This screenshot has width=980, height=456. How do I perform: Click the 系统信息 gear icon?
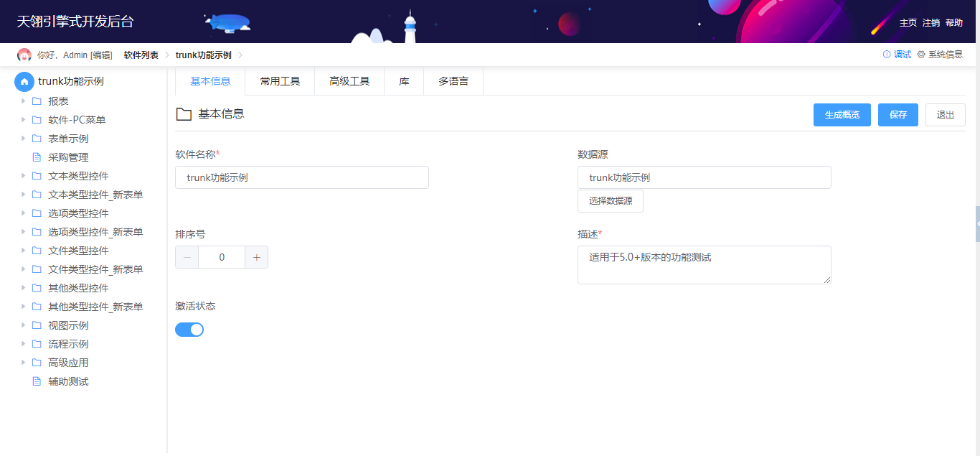922,54
